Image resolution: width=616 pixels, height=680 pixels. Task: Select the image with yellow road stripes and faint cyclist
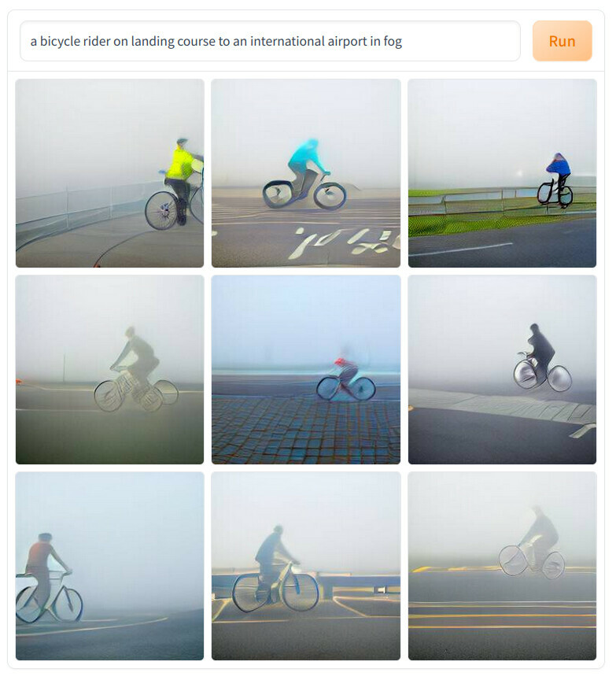tap(502, 566)
